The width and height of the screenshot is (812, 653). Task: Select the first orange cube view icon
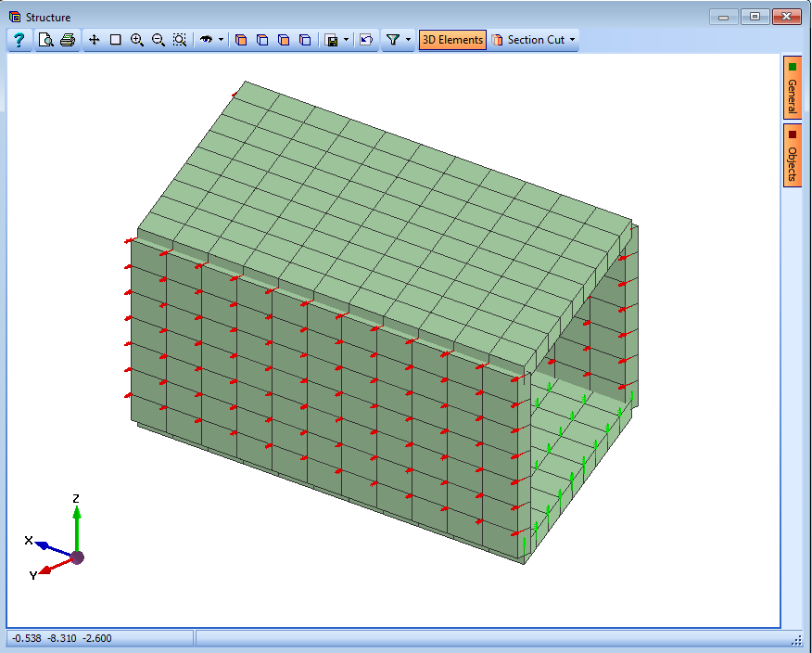point(241,40)
